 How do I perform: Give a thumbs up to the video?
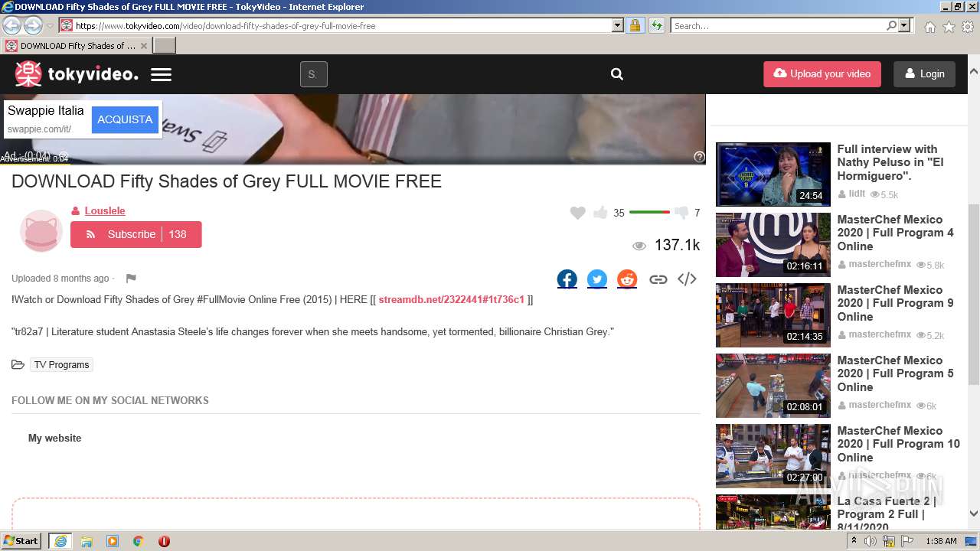pos(600,213)
